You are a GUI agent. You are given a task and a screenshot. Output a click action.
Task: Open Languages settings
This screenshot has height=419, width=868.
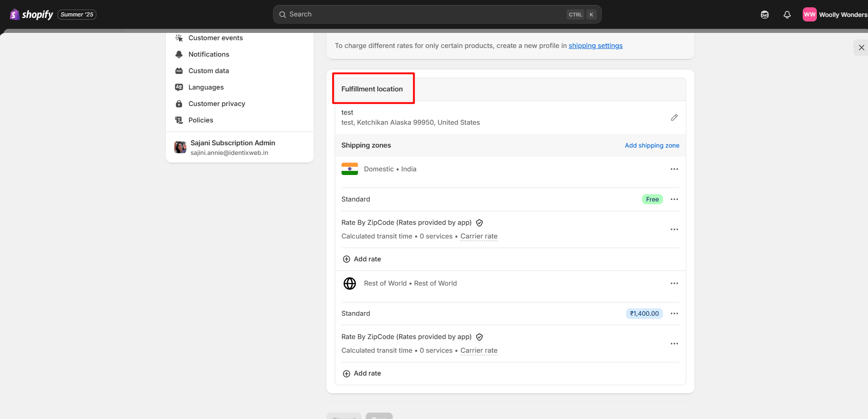pos(240,87)
